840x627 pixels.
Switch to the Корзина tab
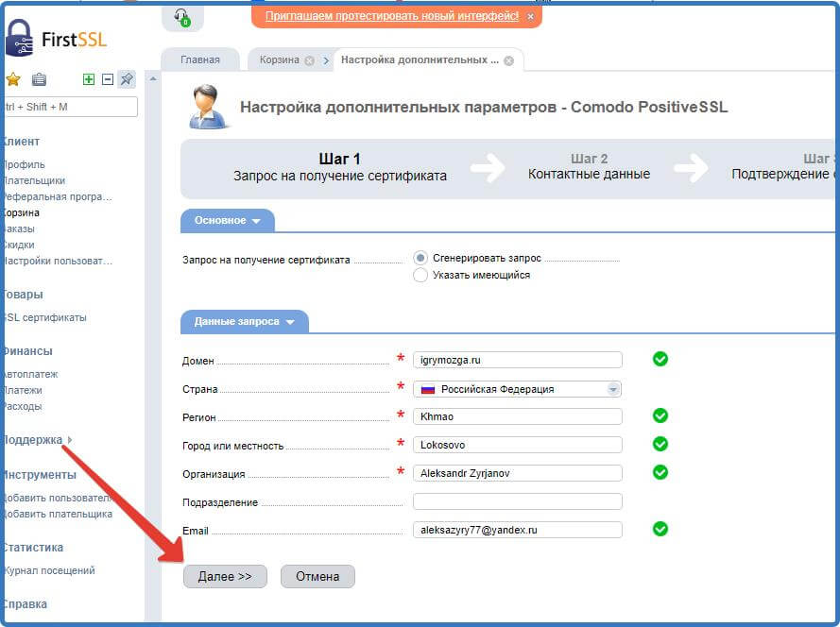[x=279, y=60]
